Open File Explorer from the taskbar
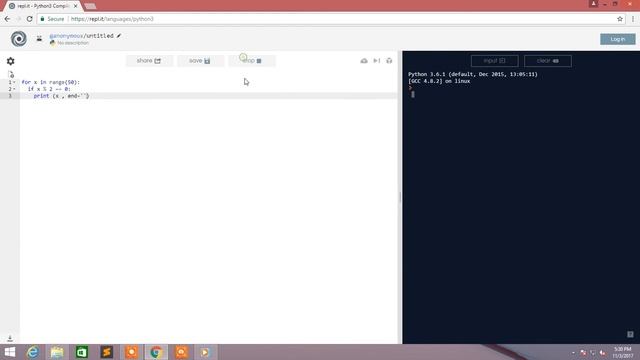The image size is (640, 360). tap(57, 352)
